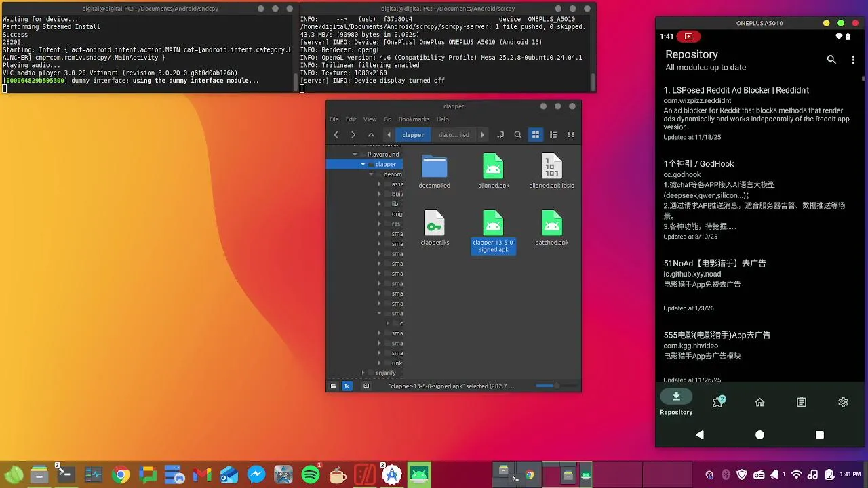Collapse the clapper tree node
Image resolution: width=868 pixels, height=488 pixels.
pos(363,164)
